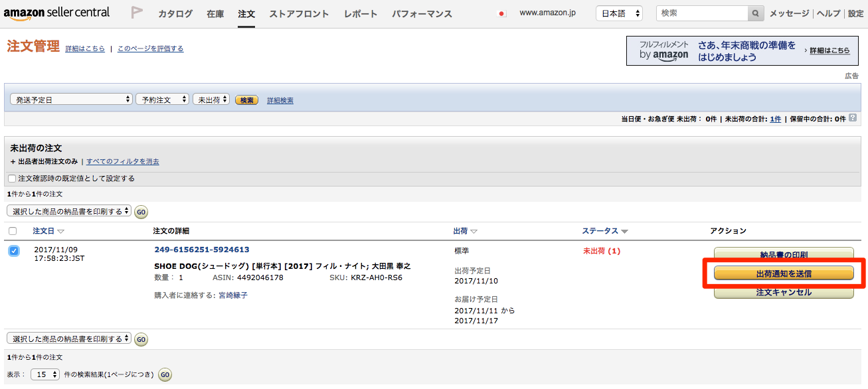Open the results-per-page 15 dropdown
The width and height of the screenshot is (868, 389).
[44, 374]
